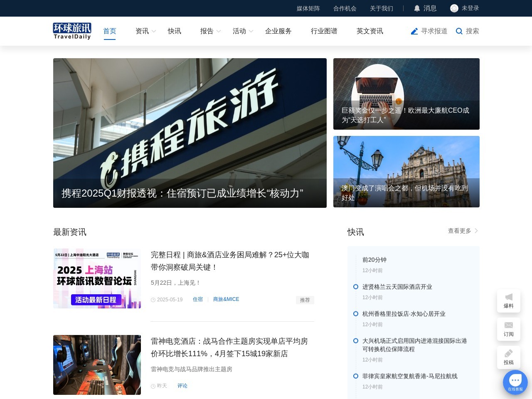Open the 企业服务 nav item
This screenshot has height=399, width=532.
pyautogui.click(x=278, y=31)
